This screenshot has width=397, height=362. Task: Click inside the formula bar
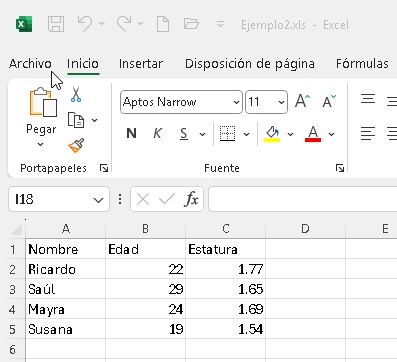click(x=303, y=199)
